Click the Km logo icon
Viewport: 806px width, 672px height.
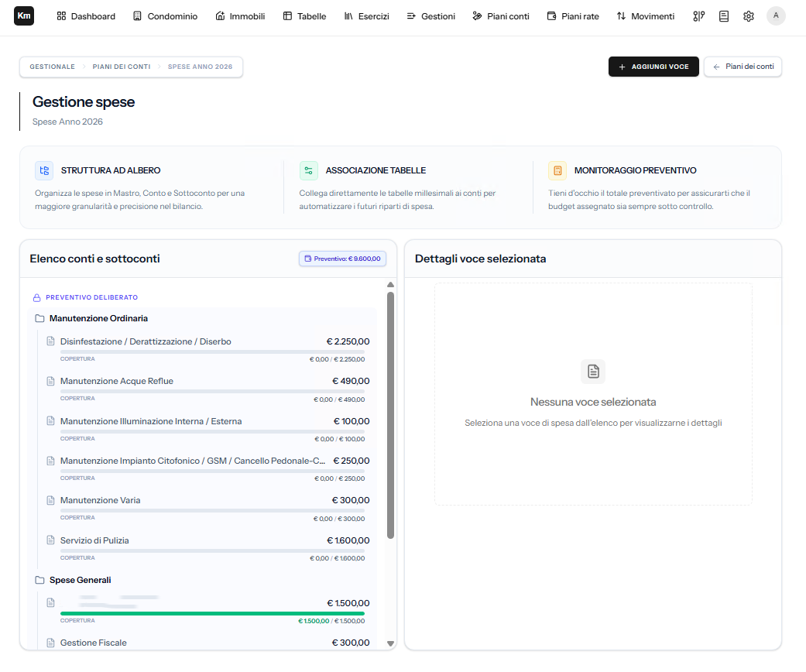[24, 16]
